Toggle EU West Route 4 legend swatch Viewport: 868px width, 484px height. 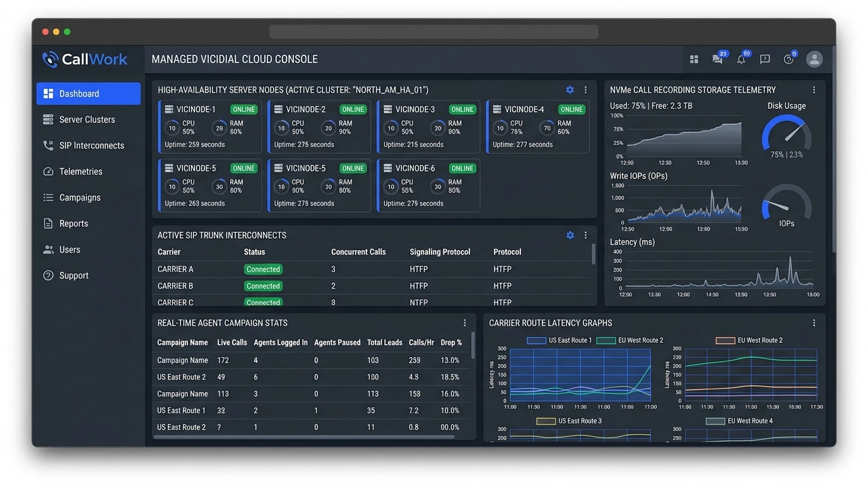coord(715,421)
